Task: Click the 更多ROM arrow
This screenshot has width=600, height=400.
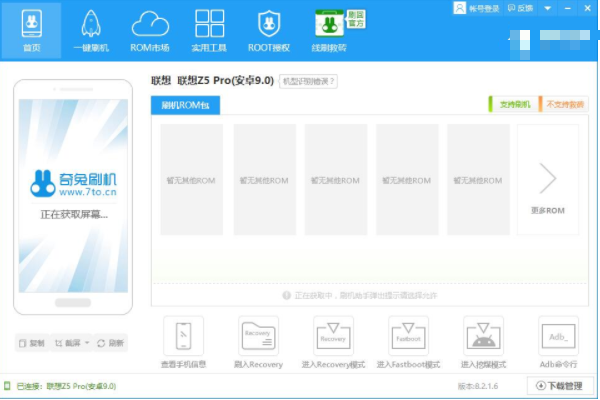Action: tap(548, 180)
